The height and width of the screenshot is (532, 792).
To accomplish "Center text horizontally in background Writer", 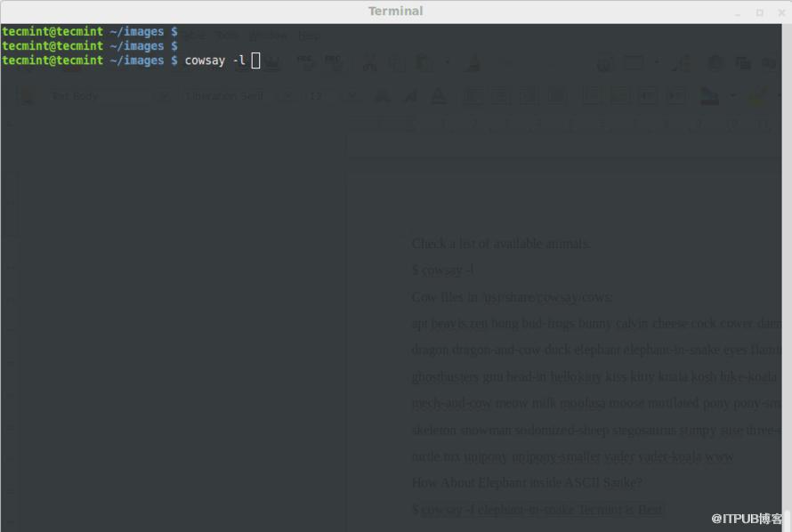I will click(x=500, y=96).
